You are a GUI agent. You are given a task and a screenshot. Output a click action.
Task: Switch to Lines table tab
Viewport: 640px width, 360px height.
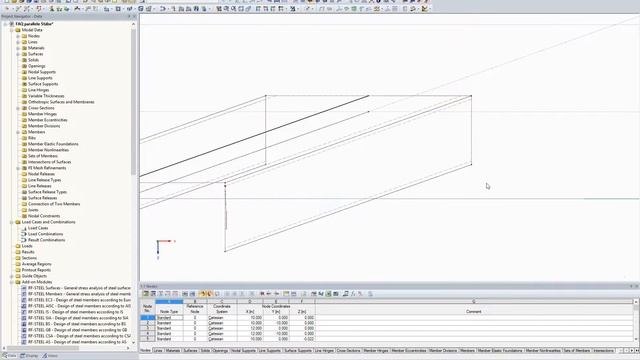(x=158, y=351)
